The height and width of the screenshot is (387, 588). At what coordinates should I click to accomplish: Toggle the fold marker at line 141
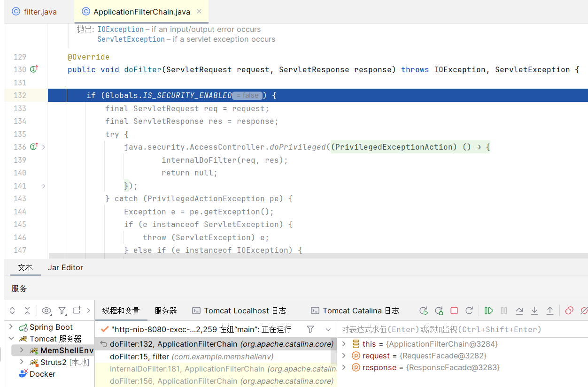point(43,186)
